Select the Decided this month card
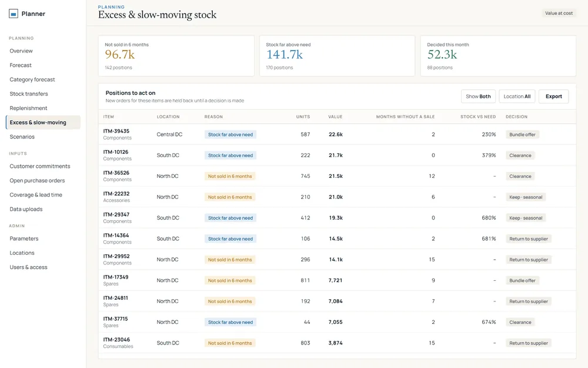The image size is (588, 368). 498,56
